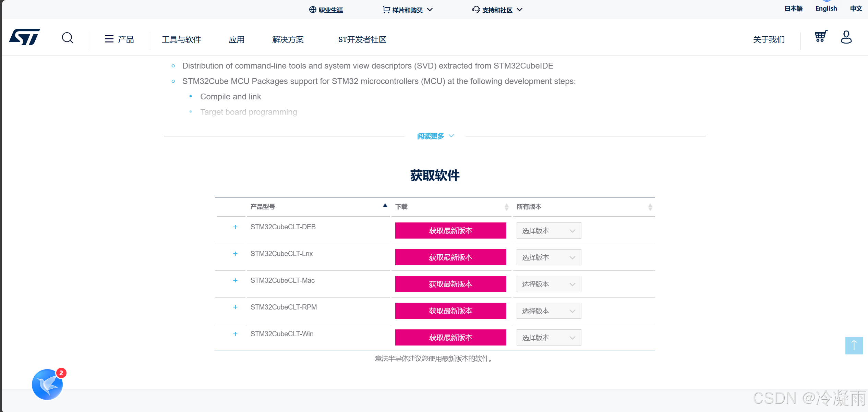Open the bird chat assistant bubble

click(x=47, y=384)
